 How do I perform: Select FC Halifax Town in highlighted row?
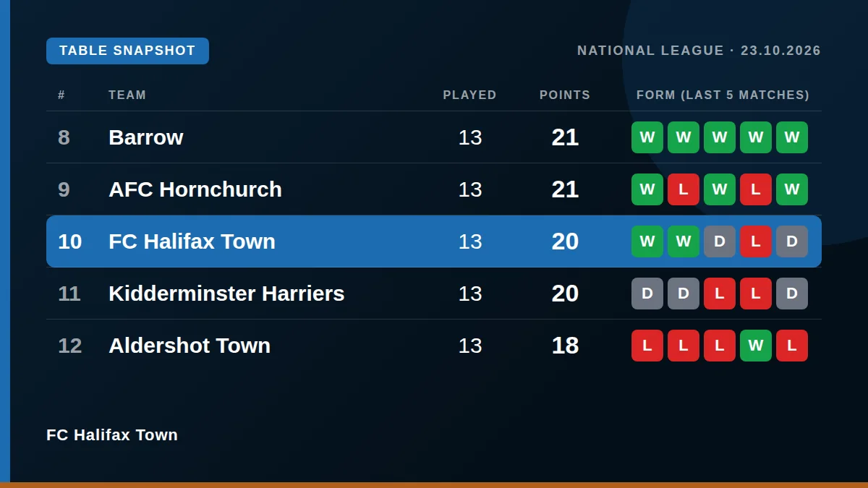[x=192, y=241]
